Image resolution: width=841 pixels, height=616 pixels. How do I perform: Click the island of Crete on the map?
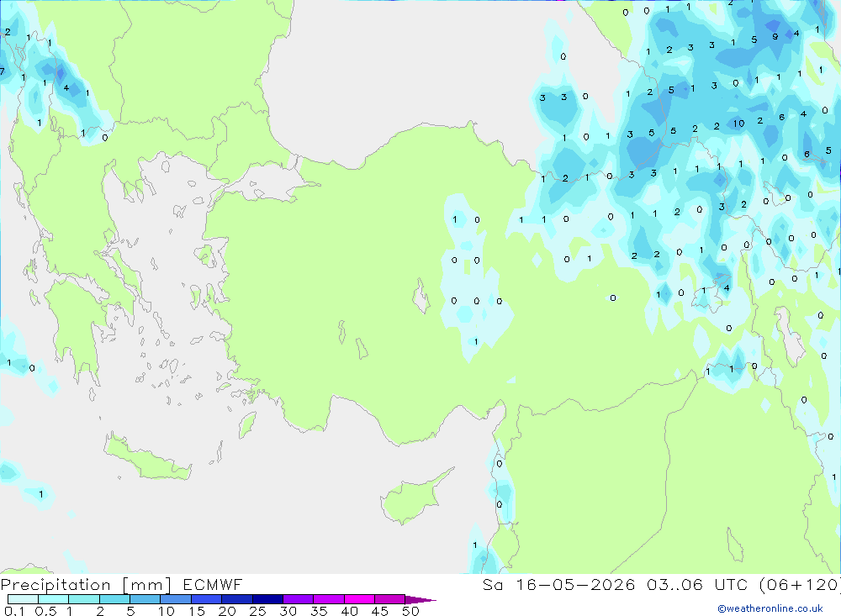[x=148, y=457]
